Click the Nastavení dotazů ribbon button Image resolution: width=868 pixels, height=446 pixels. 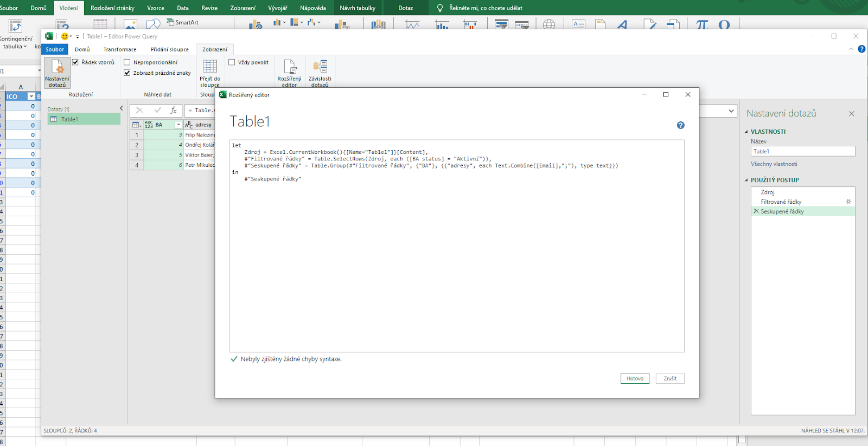click(x=57, y=73)
